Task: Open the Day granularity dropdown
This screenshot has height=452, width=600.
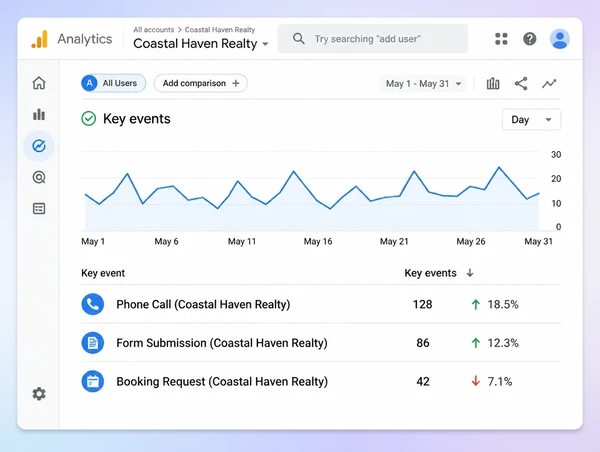Action: 532,120
